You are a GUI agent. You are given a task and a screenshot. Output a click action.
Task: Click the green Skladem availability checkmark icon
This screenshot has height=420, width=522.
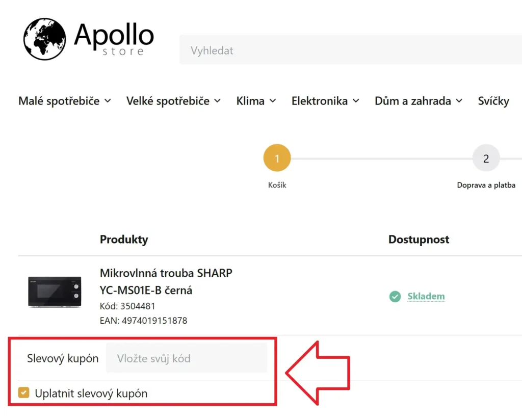[x=395, y=296]
